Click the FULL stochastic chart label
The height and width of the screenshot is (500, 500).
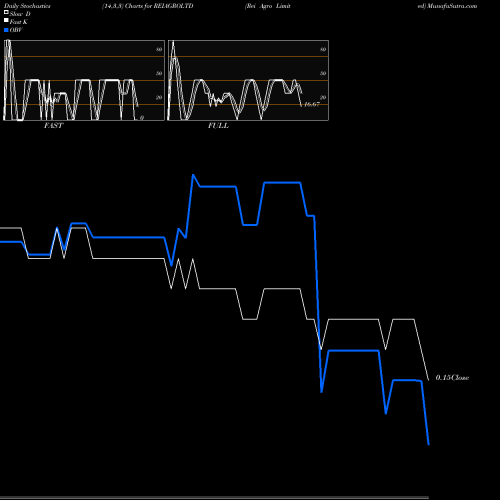click(218, 126)
